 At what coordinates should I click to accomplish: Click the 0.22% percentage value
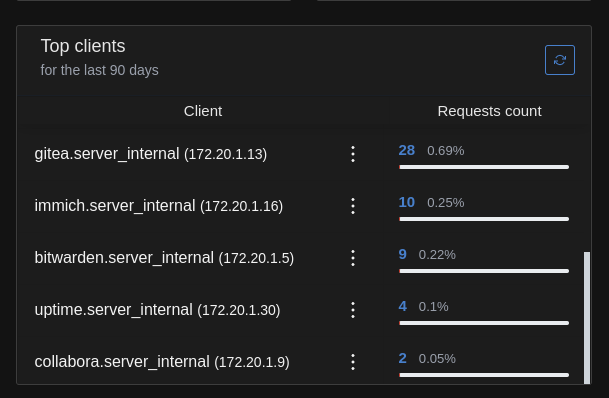pos(437,255)
